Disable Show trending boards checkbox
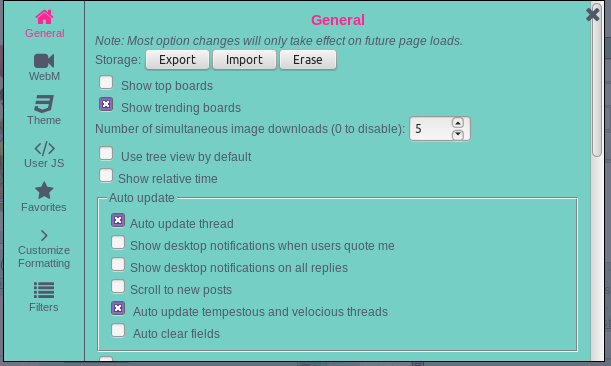 coord(106,104)
